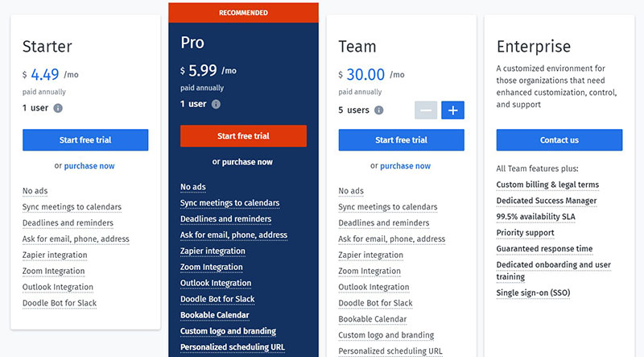Select Single sign-on (SSO) in Enterprise features

(533, 293)
